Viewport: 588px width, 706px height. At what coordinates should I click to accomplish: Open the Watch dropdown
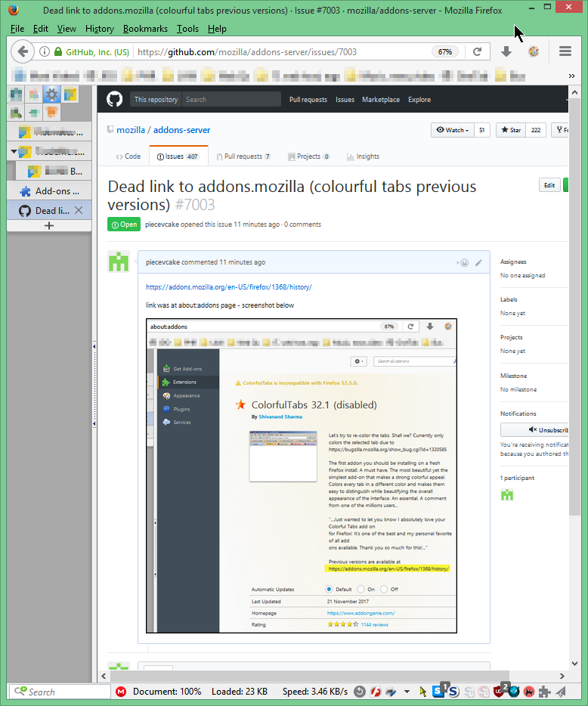(x=452, y=130)
